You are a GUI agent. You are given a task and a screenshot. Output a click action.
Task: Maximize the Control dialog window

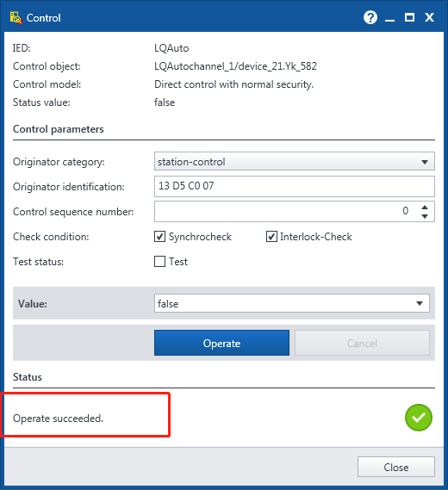[409, 17]
